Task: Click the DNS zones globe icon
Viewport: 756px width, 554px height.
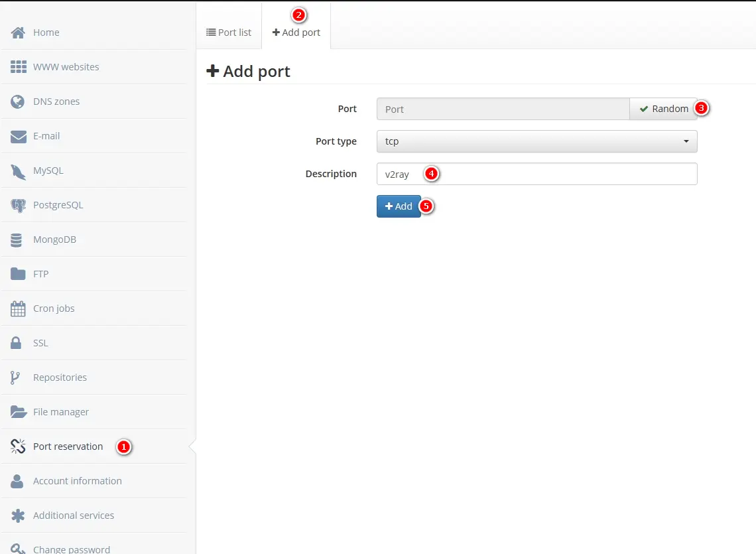Action: tap(18, 102)
